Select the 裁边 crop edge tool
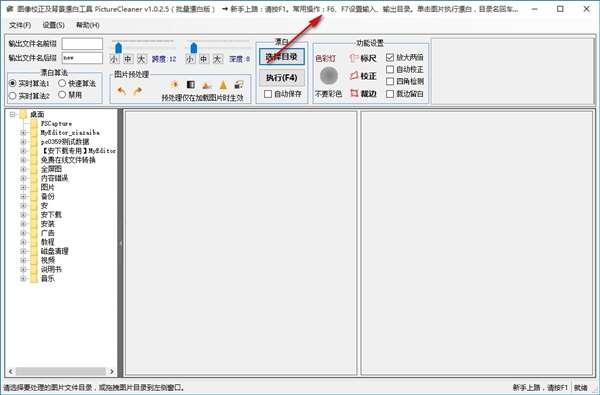The width and height of the screenshot is (600, 395). (x=363, y=93)
